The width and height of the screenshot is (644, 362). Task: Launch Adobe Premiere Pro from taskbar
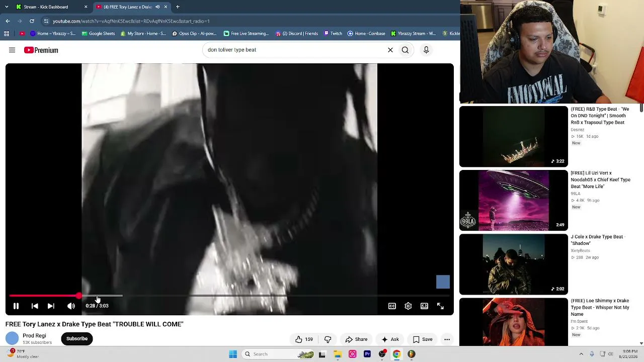(367, 354)
